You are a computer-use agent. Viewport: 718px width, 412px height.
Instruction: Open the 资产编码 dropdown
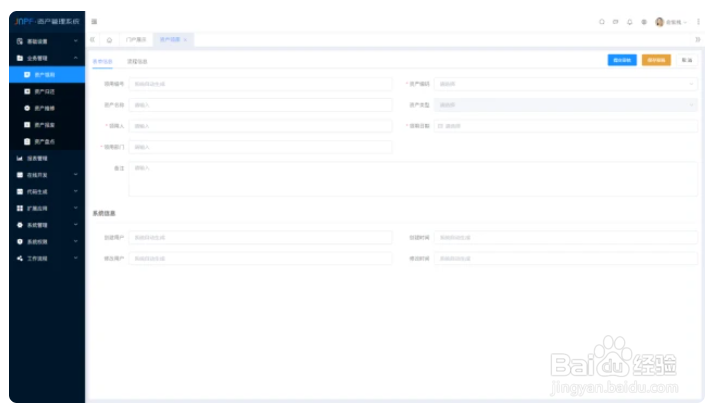coord(566,84)
